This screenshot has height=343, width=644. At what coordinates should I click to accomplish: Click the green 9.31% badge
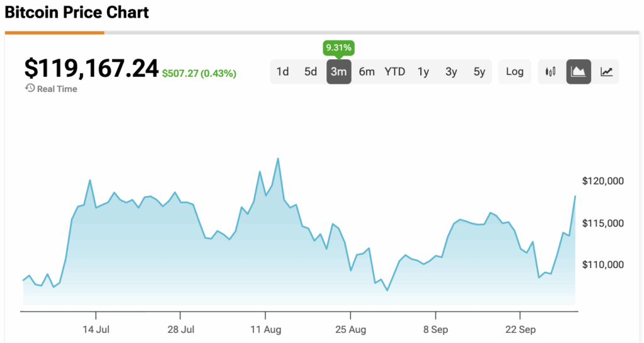point(338,47)
